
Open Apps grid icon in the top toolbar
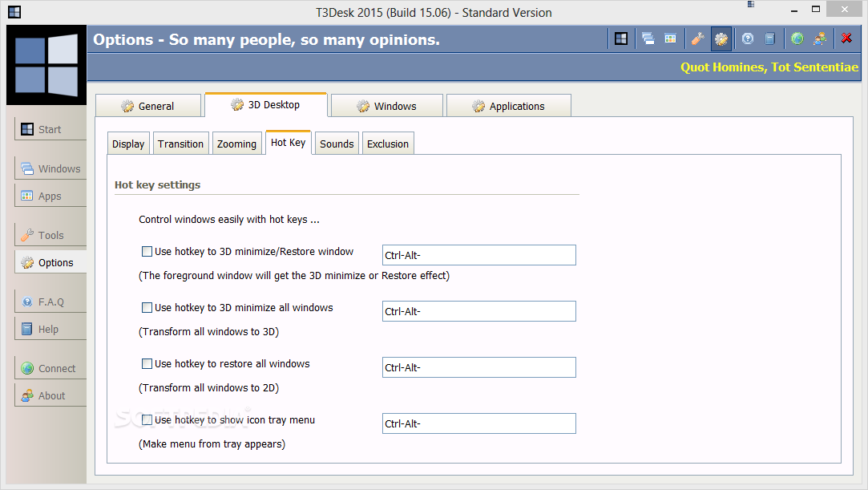click(x=670, y=38)
